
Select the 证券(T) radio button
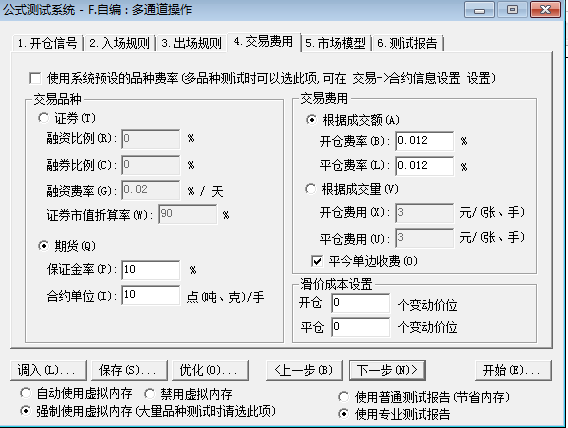point(43,118)
